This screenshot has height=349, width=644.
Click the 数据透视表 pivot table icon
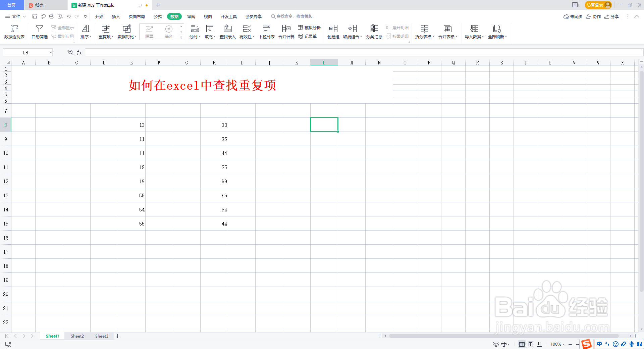pyautogui.click(x=14, y=32)
